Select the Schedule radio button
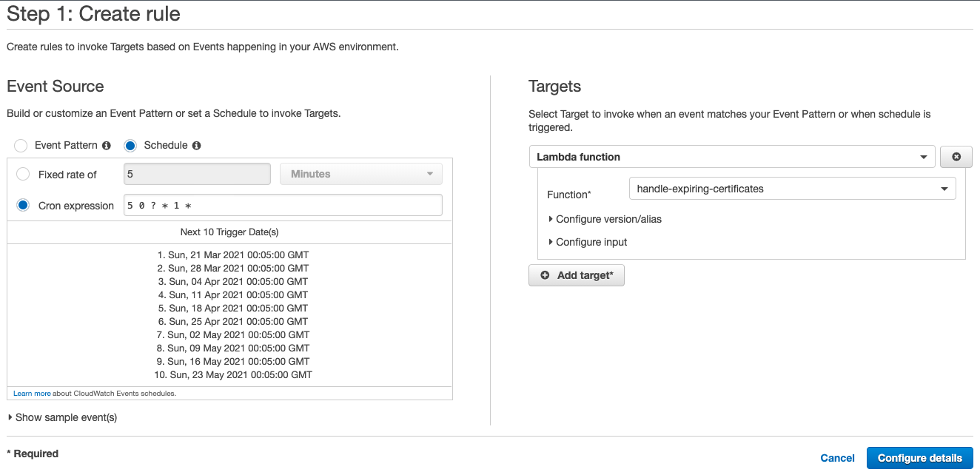 tap(131, 145)
